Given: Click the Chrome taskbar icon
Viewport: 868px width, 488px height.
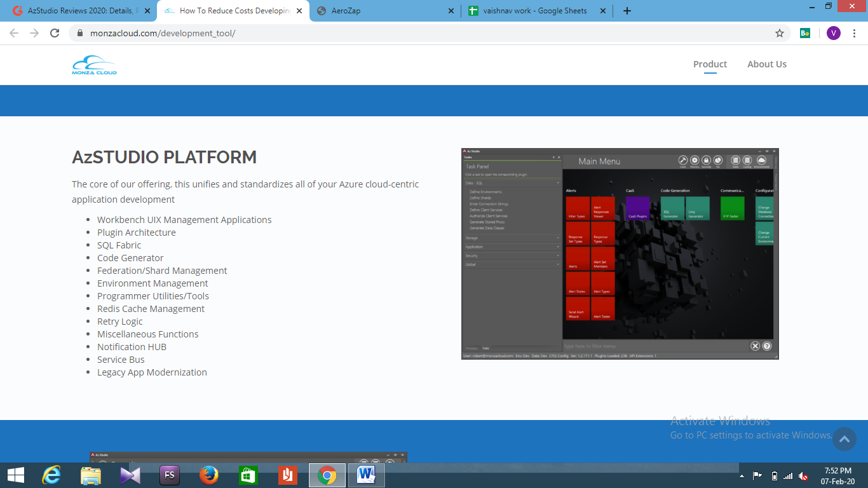Looking at the screenshot, I should 327,475.
